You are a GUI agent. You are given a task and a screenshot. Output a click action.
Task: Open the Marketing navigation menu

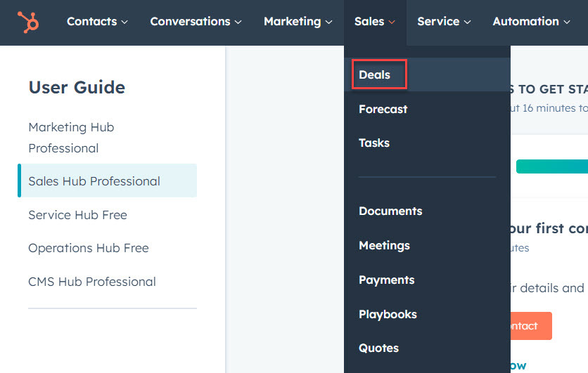(x=298, y=22)
